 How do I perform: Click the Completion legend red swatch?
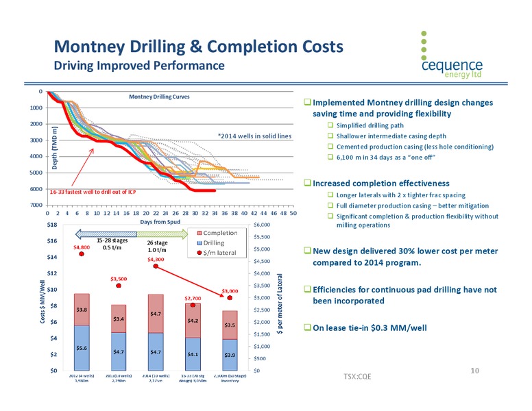click(199, 233)
